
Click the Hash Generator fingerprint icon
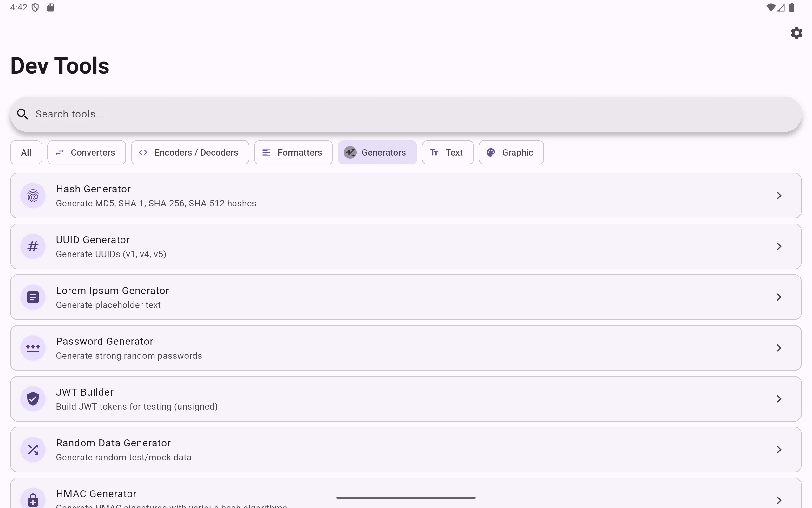(33, 196)
